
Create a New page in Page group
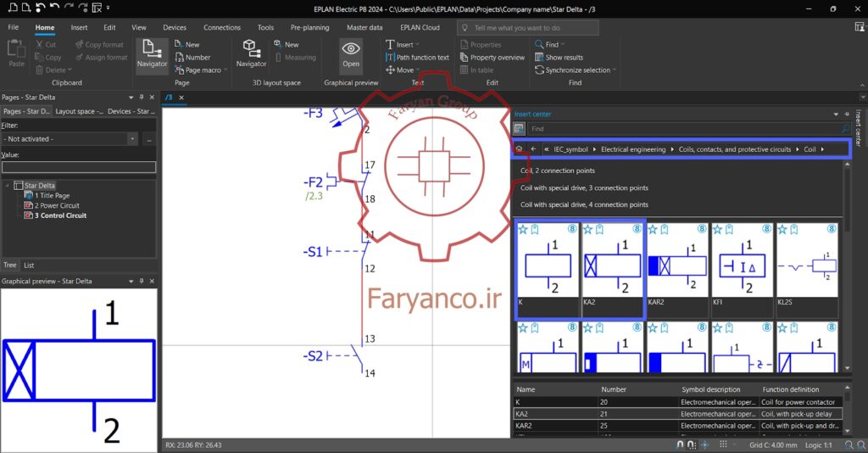coord(187,44)
